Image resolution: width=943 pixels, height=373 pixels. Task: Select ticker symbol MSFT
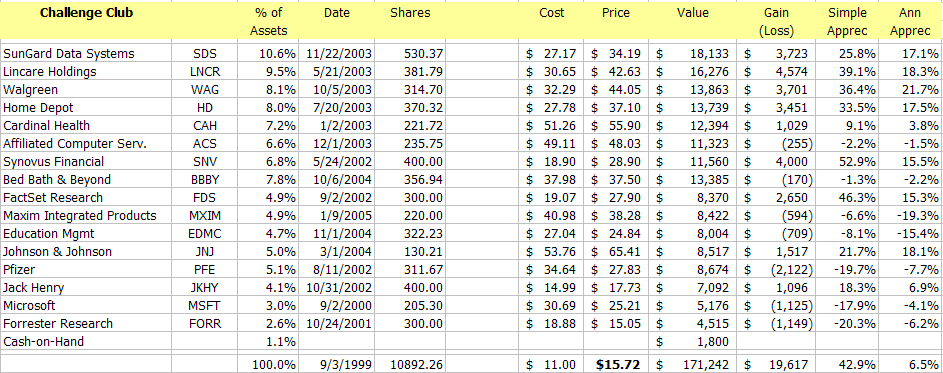pyautogui.click(x=205, y=306)
